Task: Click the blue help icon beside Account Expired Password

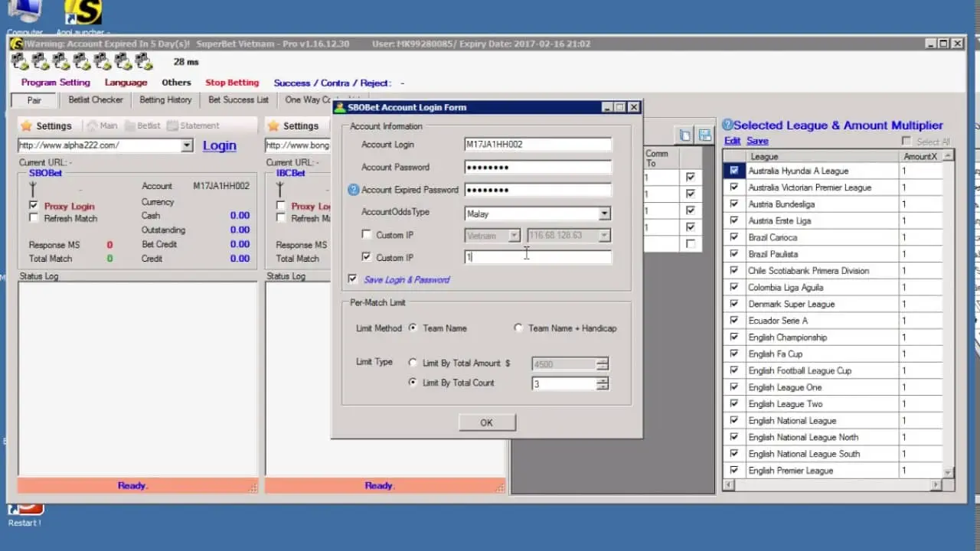Action: point(353,190)
